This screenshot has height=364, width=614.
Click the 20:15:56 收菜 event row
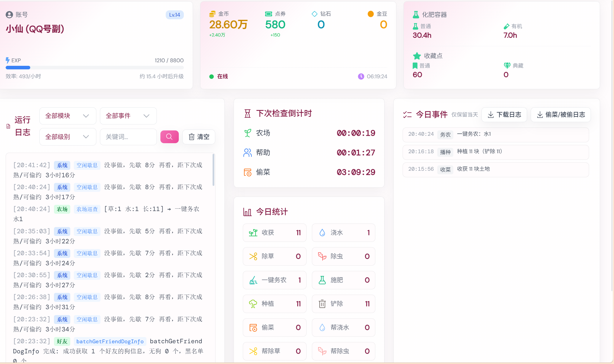[x=495, y=170]
